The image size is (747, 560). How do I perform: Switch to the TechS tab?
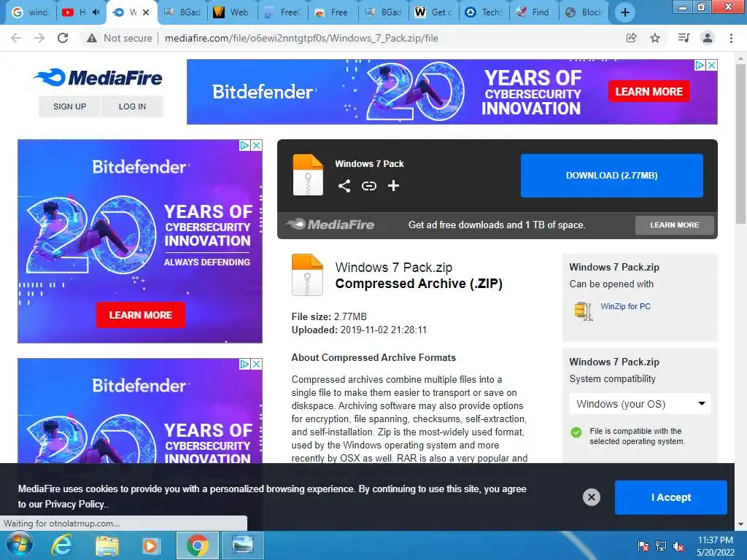pos(484,12)
